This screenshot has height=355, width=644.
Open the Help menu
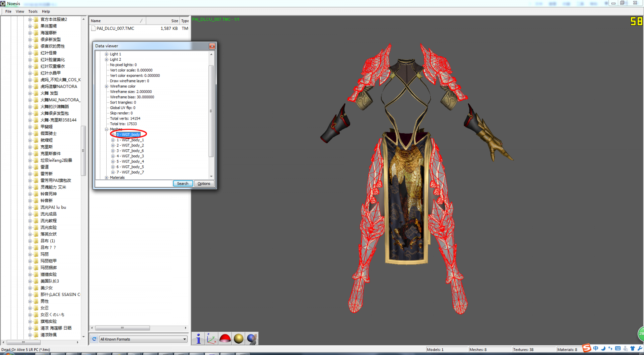coord(46,12)
